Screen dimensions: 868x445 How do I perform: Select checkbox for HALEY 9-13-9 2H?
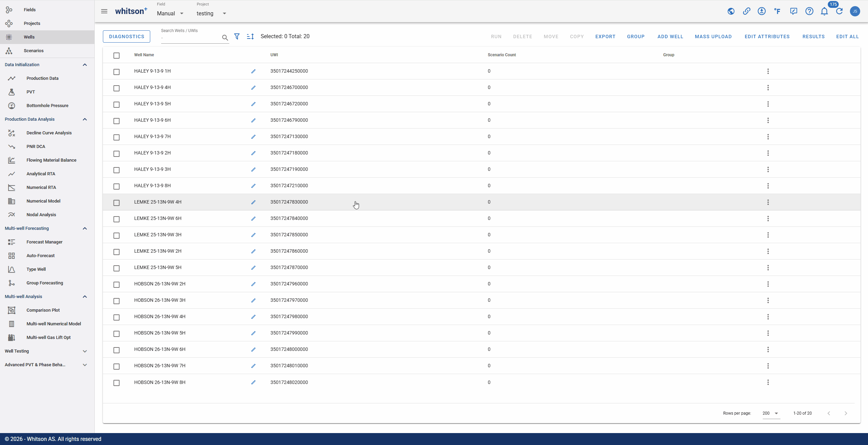[x=117, y=153]
